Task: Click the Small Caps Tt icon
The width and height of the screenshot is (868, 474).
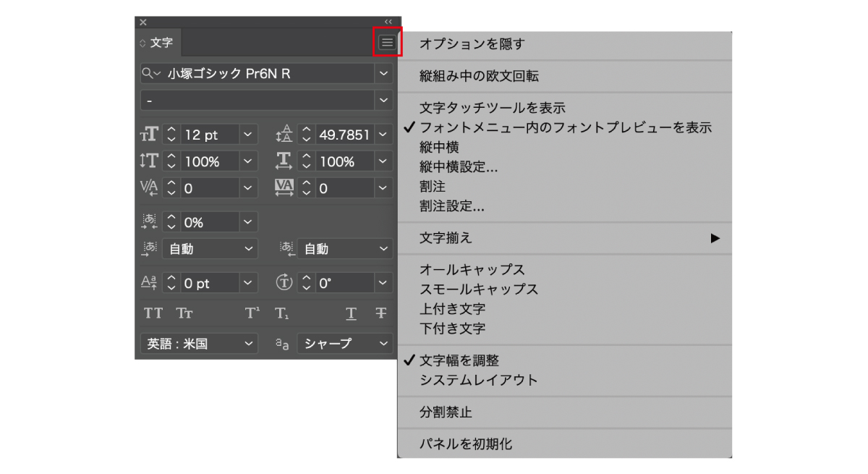Action: point(184,313)
